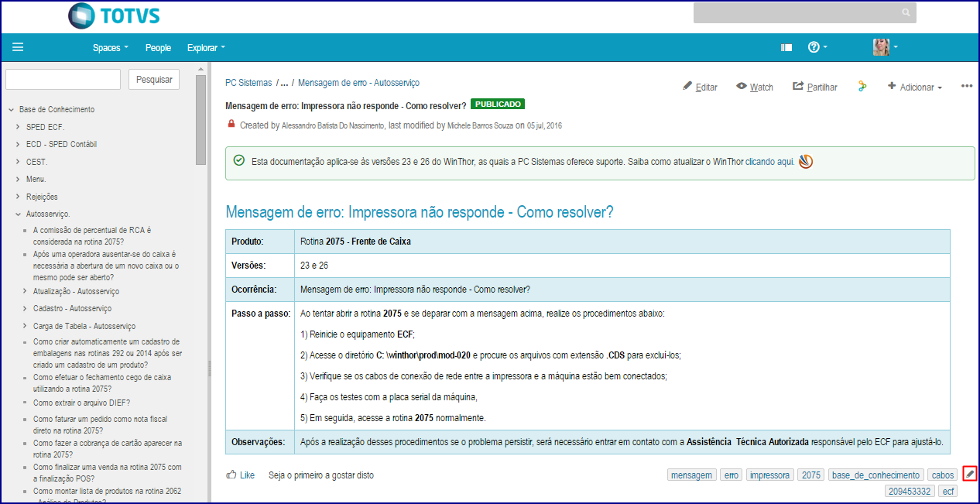Open the Spaces dropdown menu

pyautogui.click(x=111, y=47)
